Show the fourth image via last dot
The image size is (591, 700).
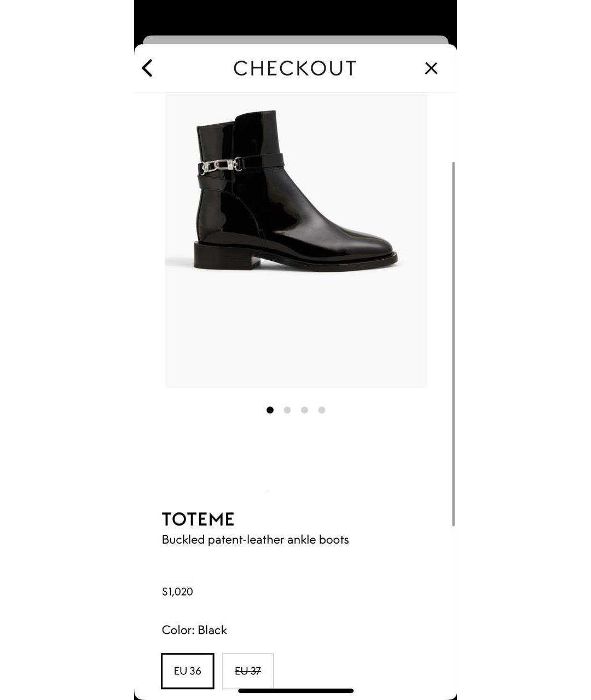[322, 410]
